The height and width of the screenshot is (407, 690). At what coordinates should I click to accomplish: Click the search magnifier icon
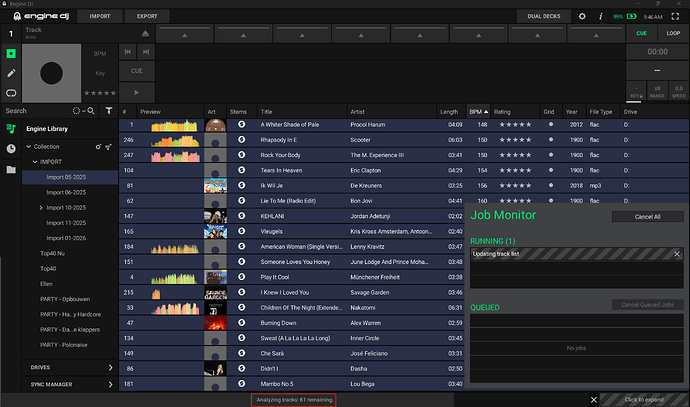(91, 111)
